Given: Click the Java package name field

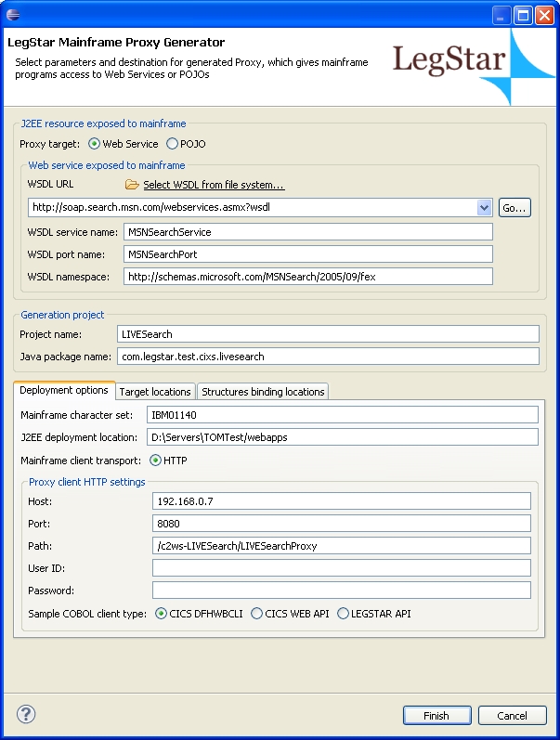Looking at the screenshot, I should tap(328, 357).
